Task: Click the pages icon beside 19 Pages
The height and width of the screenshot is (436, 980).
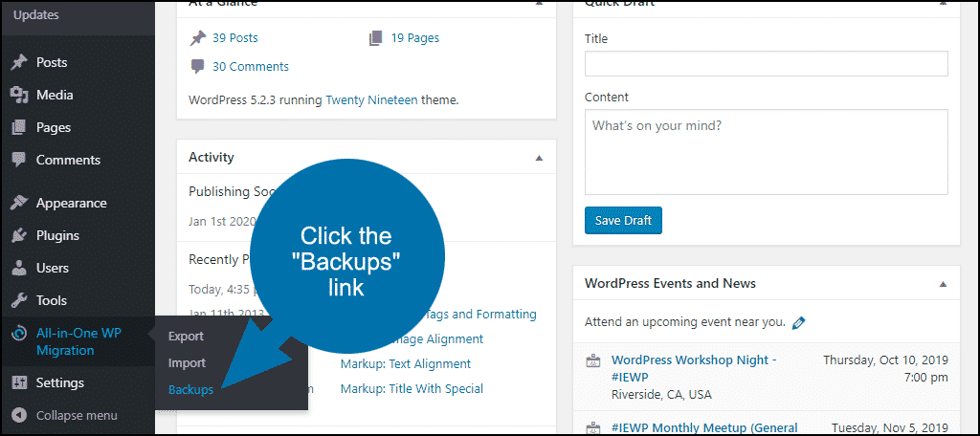Action: tap(375, 39)
